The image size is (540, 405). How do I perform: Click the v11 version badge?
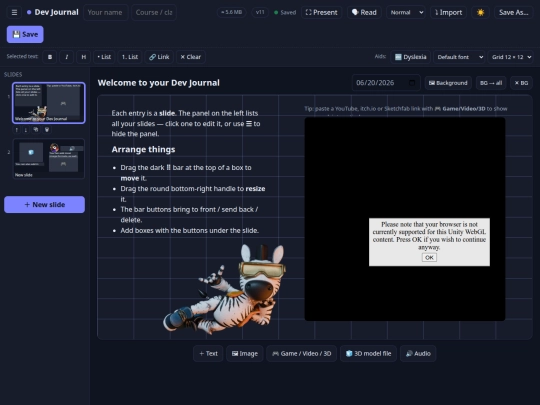pos(260,12)
